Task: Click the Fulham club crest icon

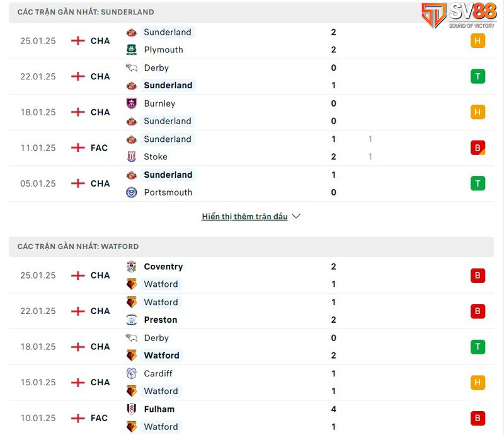Action: [x=132, y=409]
